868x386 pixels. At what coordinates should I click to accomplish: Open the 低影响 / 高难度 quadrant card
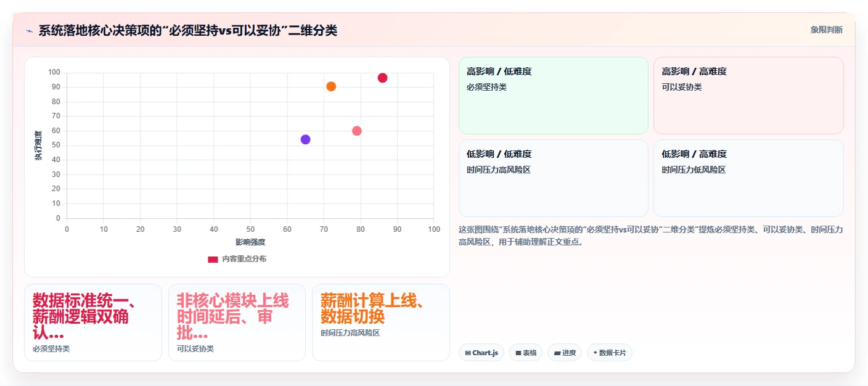(748, 178)
